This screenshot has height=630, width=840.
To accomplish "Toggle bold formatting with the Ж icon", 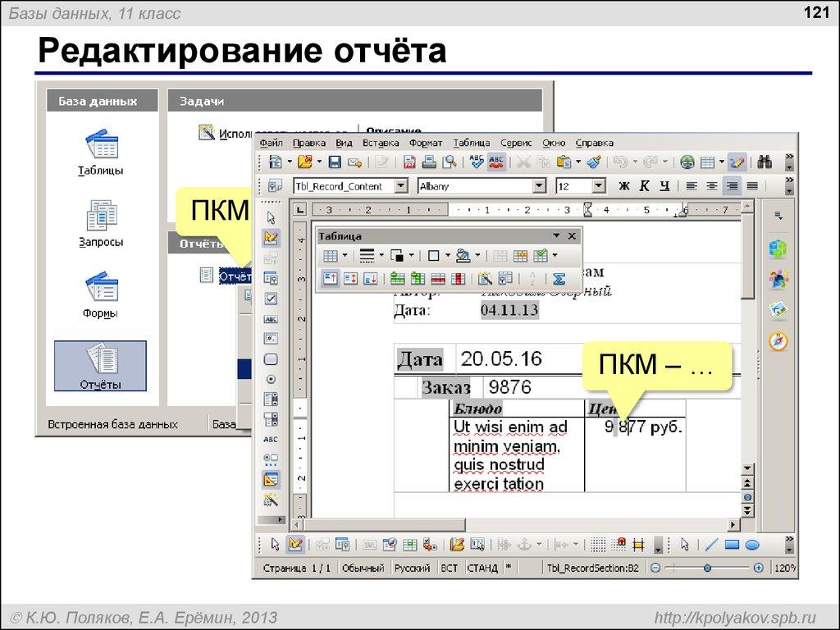I will (x=623, y=186).
